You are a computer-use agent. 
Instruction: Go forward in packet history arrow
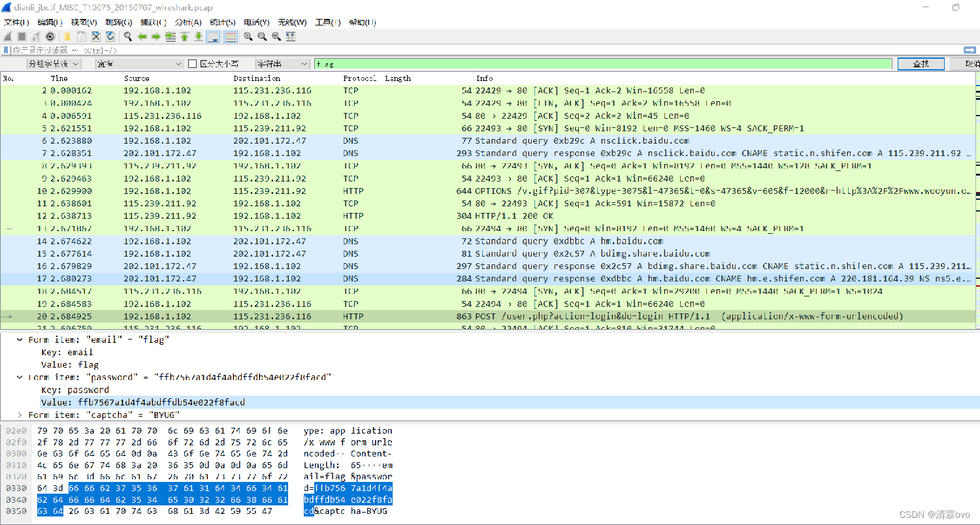pos(156,37)
